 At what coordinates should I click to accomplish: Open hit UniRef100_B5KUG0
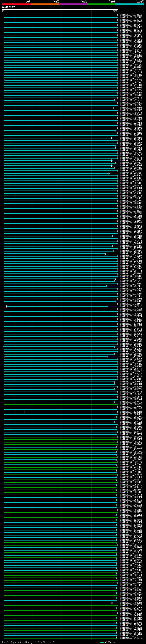(131, 25)
